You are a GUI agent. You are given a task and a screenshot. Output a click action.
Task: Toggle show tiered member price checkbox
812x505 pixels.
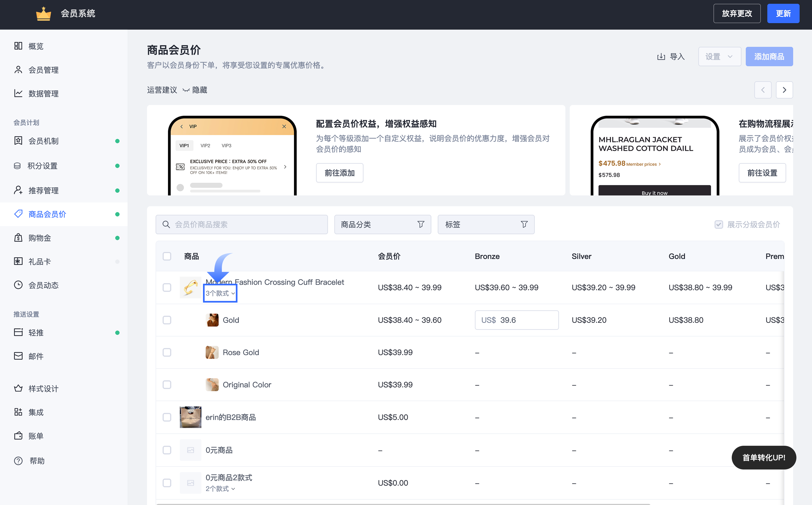point(719,225)
